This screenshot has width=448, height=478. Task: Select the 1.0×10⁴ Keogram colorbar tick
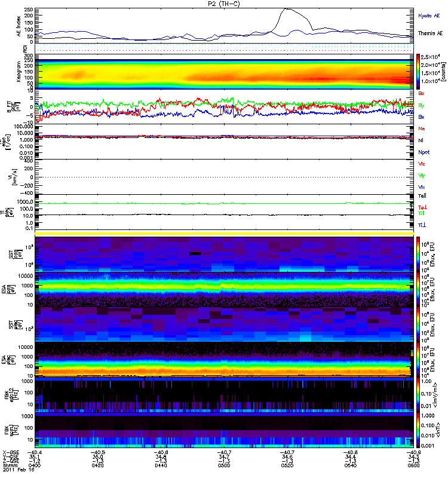pyautogui.click(x=430, y=81)
